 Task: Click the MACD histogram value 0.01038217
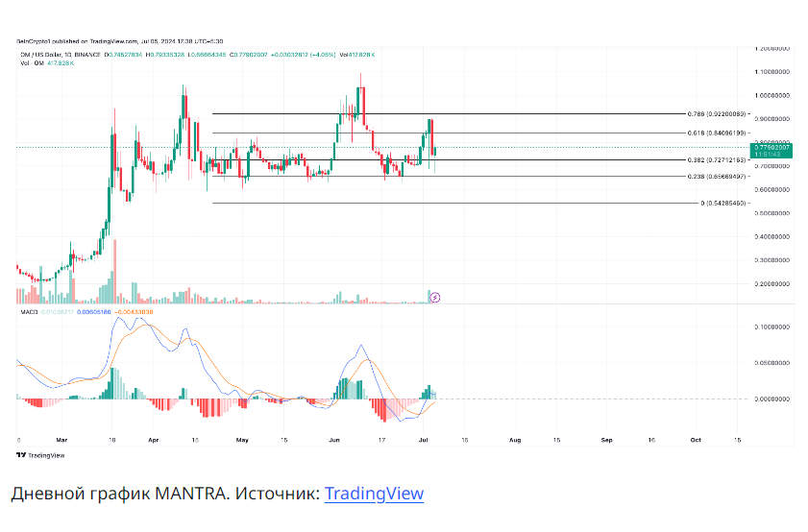58,311
